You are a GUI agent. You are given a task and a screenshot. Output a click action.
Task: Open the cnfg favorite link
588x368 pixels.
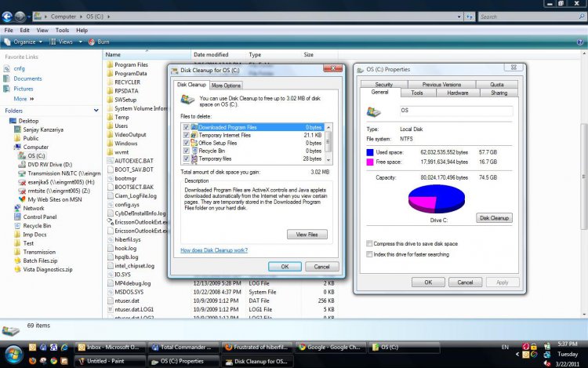(19, 68)
